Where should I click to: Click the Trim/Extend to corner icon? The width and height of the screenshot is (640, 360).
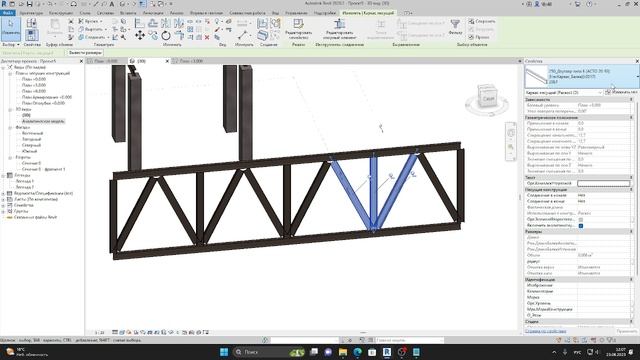[179, 36]
